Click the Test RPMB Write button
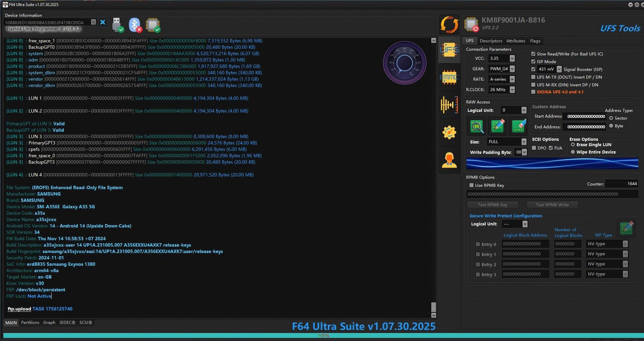The height and width of the screenshot is (341, 644). pos(552,205)
